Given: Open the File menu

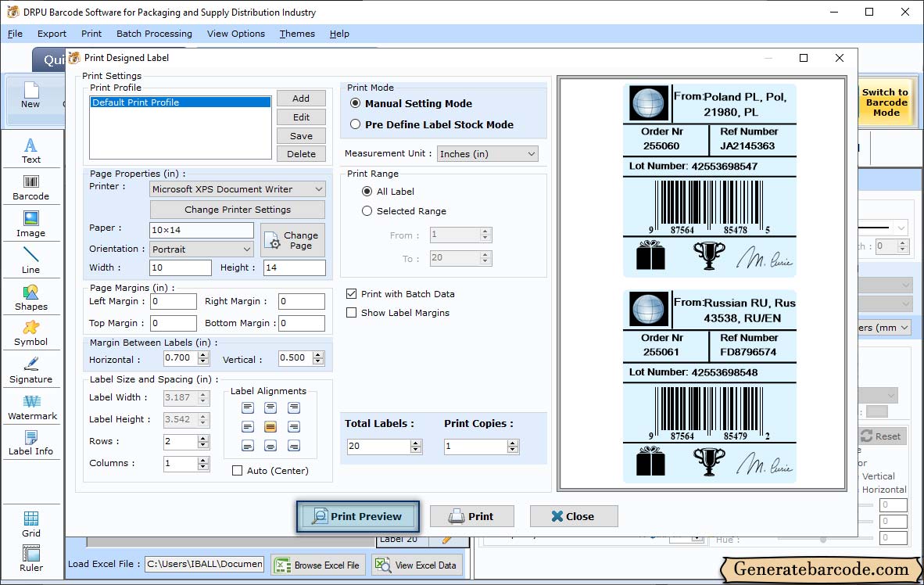Looking at the screenshot, I should [16, 34].
